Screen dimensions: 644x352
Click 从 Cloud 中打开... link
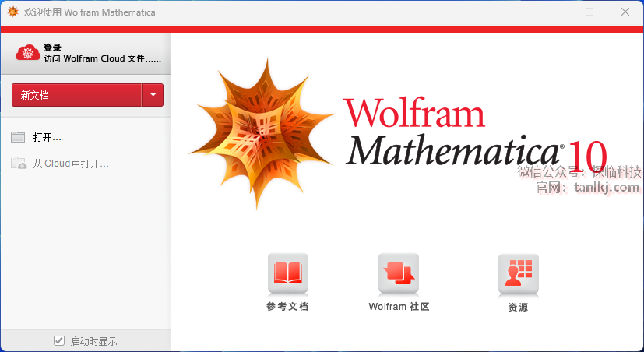coord(71,164)
